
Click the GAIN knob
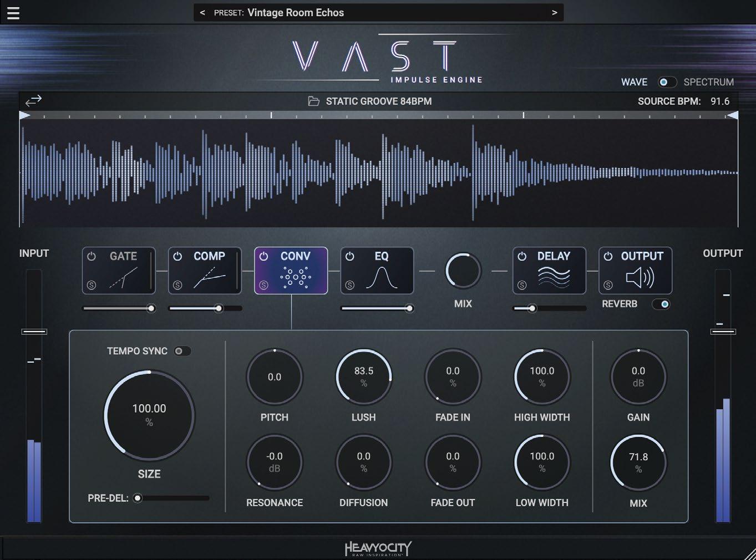(x=638, y=378)
